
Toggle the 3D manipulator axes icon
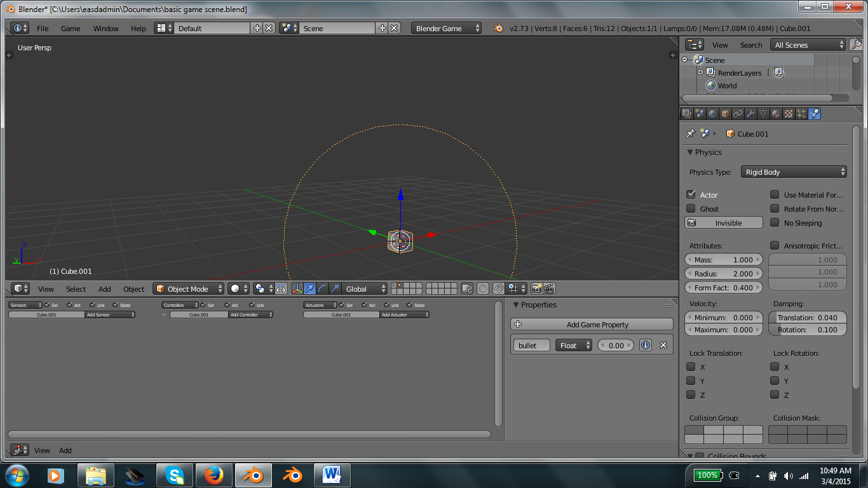point(297,288)
